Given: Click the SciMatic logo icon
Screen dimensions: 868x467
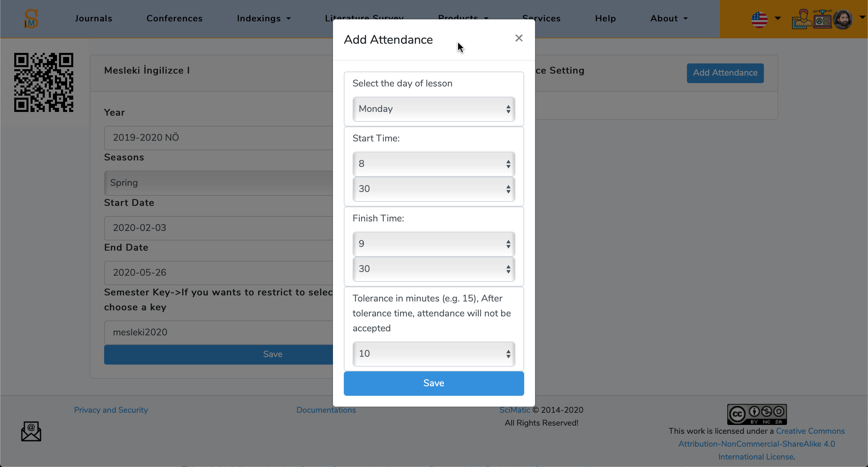Looking at the screenshot, I should tap(31, 19).
